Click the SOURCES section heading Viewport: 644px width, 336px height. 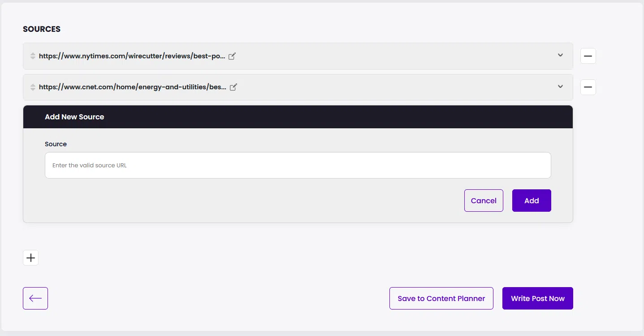[42, 29]
